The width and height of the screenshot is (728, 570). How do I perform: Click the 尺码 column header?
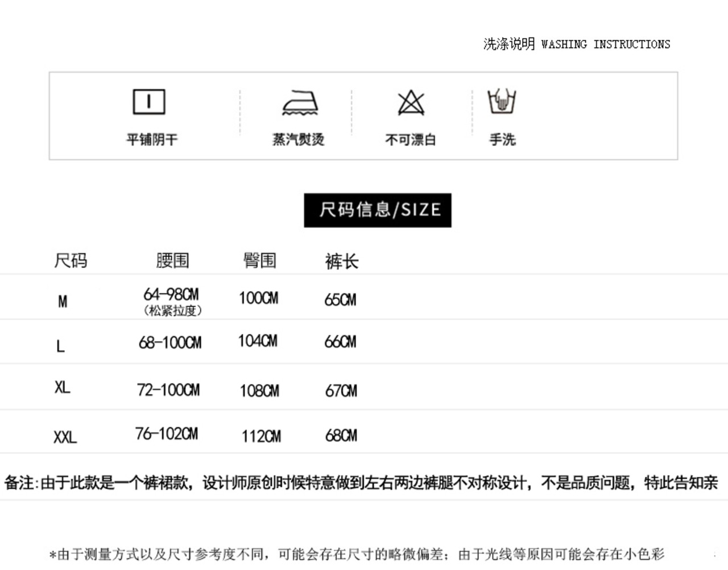[71, 261]
